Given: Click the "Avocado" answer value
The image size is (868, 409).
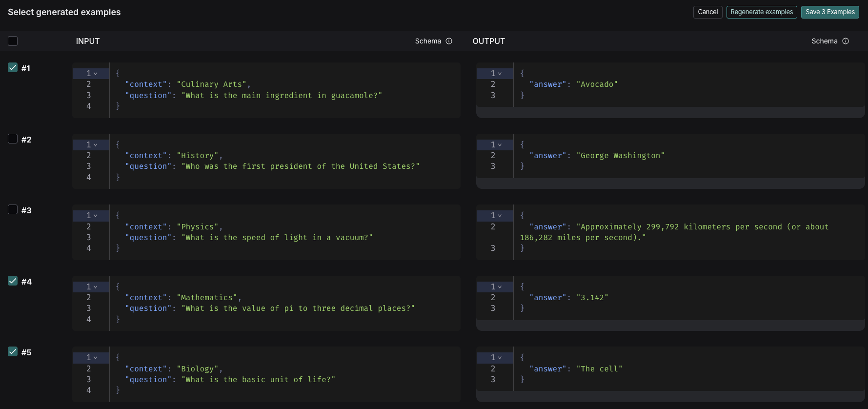Looking at the screenshot, I should 597,84.
